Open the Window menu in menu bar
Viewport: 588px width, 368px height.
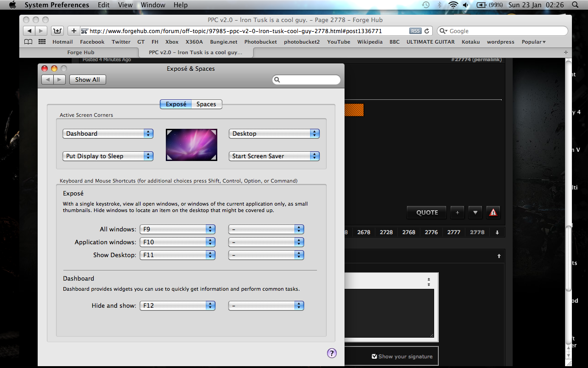click(153, 5)
